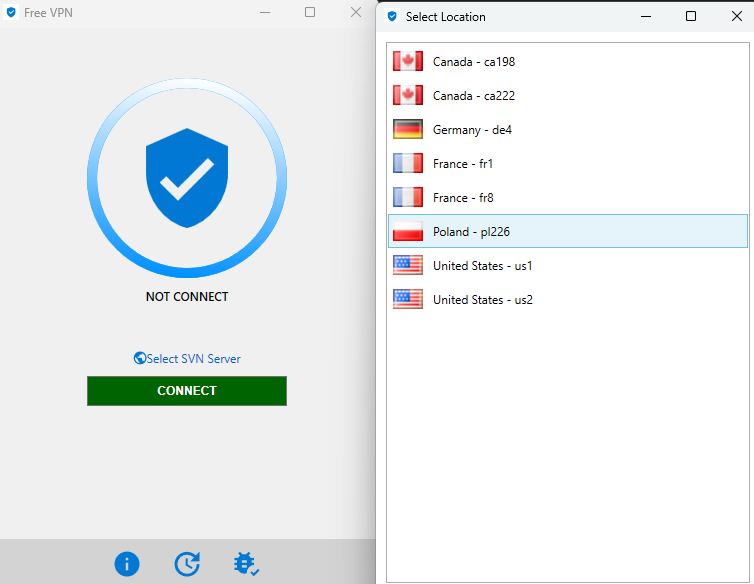The width and height of the screenshot is (754, 584).
Task: Choose France - fr1 from the list
Action: [x=463, y=164]
